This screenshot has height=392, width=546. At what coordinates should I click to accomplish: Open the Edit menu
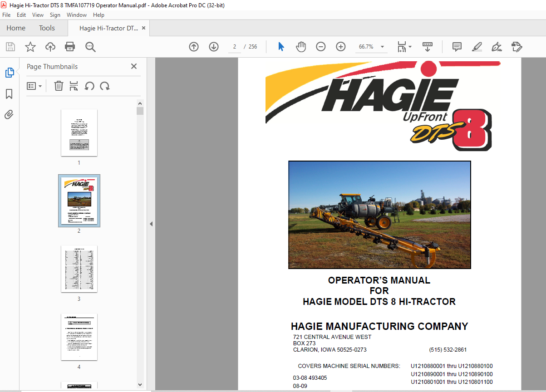click(21, 15)
